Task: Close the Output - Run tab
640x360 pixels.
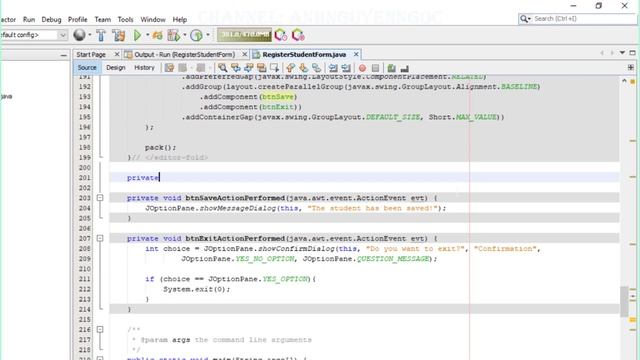Action: (244, 54)
